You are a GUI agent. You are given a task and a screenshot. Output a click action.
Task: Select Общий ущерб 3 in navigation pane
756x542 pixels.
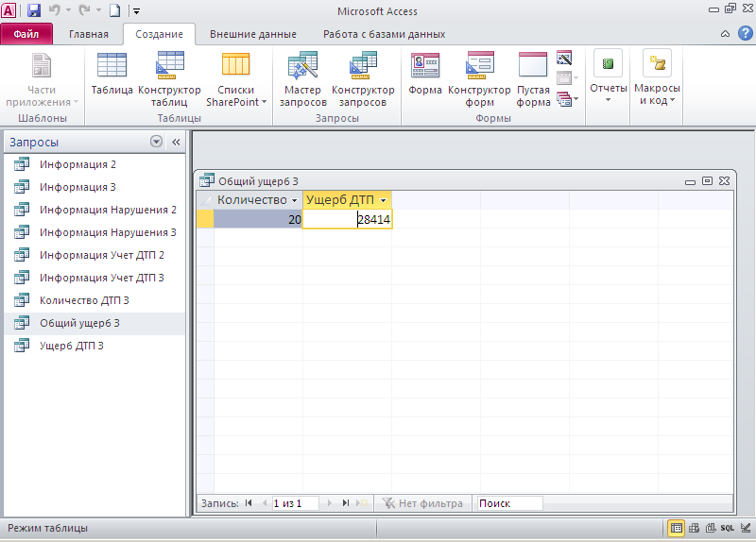pyautogui.click(x=94, y=323)
